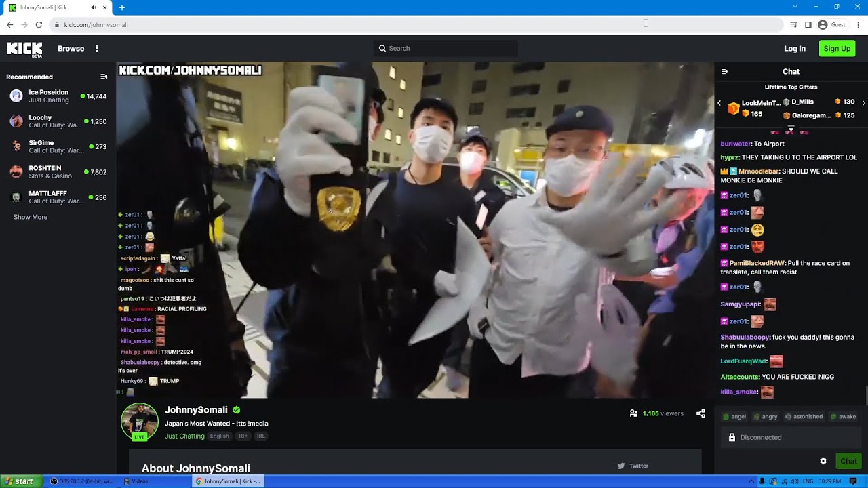This screenshot has width=868, height=488.
Task: Open the taskbar microphone icon
Action: coord(762,481)
